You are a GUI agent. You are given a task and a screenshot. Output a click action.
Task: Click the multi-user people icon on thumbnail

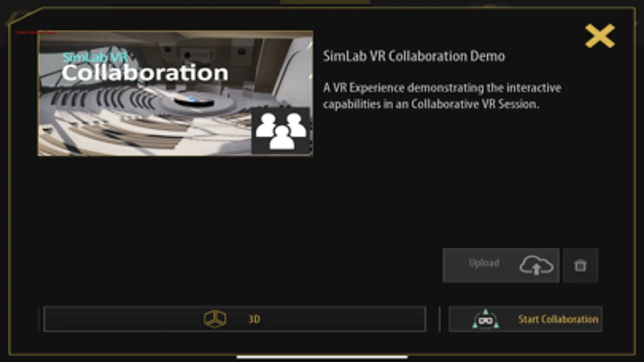(x=281, y=131)
